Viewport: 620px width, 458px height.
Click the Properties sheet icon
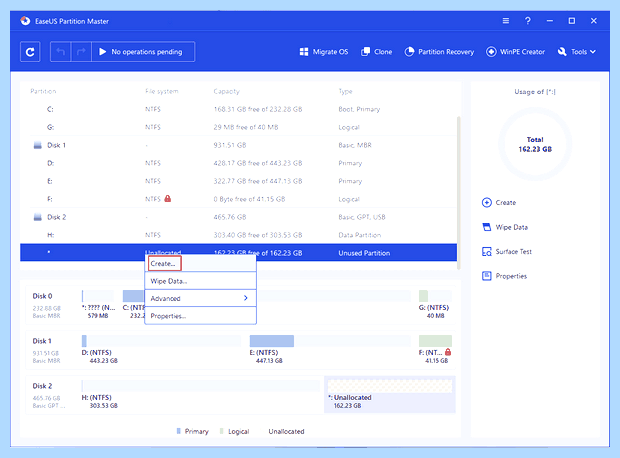point(487,276)
